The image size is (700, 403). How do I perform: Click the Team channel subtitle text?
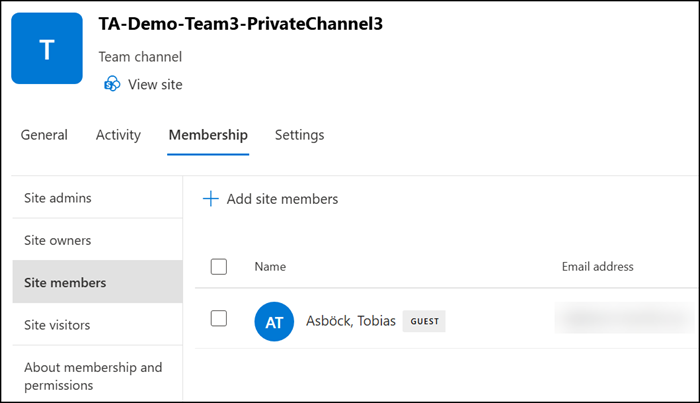[x=140, y=57]
